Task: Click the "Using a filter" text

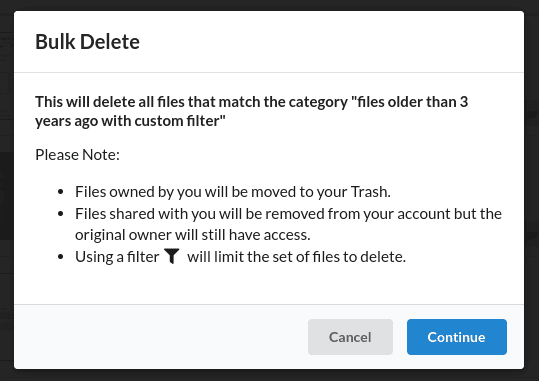Action: [x=117, y=257]
